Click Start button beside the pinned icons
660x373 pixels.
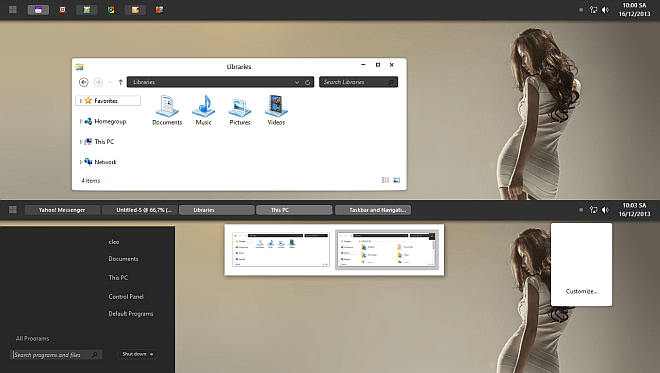[13, 9]
